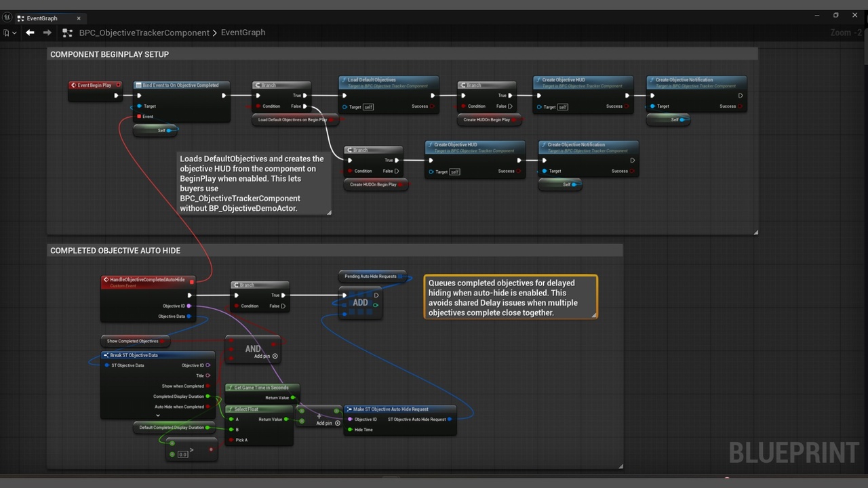This screenshot has width=868, height=488.
Task: Select Self node under Bind Event node
Action: pyautogui.click(x=155, y=130)
